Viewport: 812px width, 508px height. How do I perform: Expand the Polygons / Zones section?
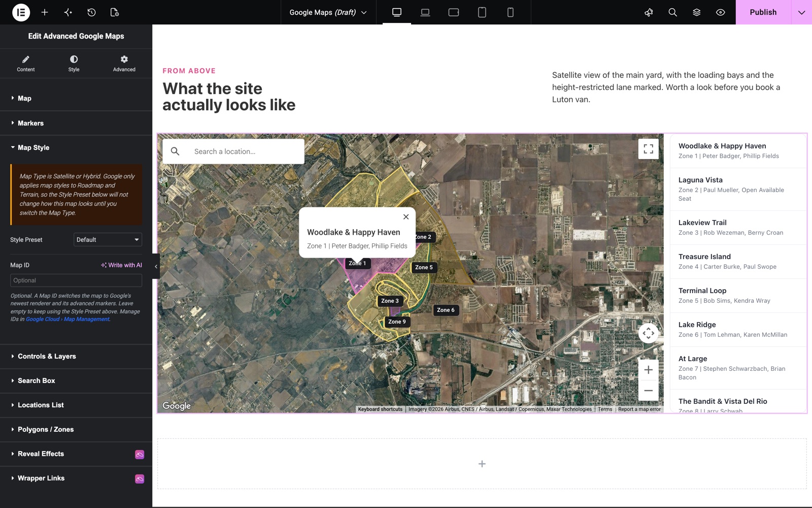pos(76,429)
